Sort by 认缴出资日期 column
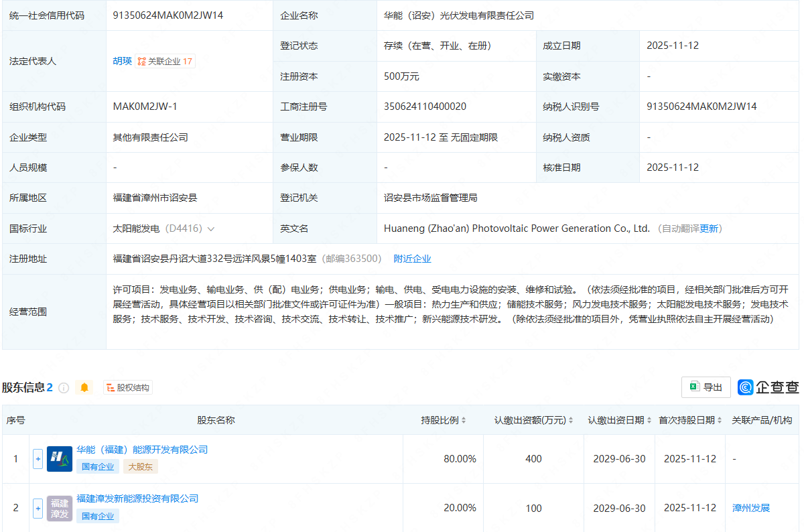 tap(649, 421)
